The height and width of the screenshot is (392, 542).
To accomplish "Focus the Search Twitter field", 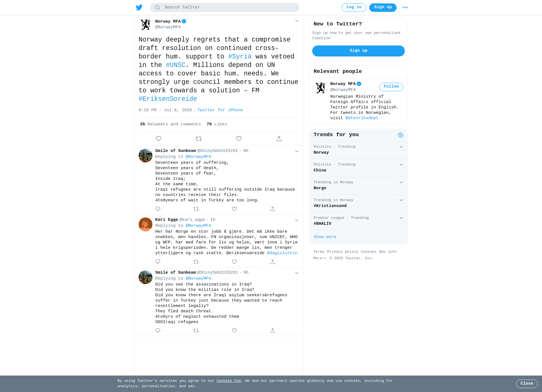I will pyautogui.click(x=225, y=8).
